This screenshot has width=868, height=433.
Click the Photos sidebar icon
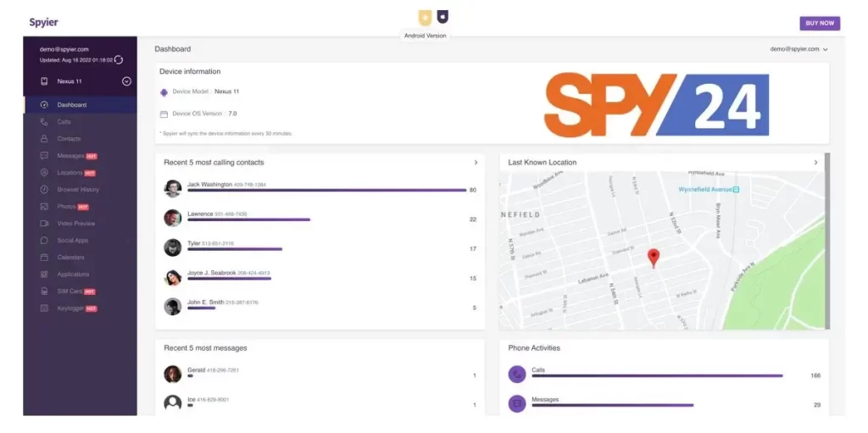click(x=44, y=207)
